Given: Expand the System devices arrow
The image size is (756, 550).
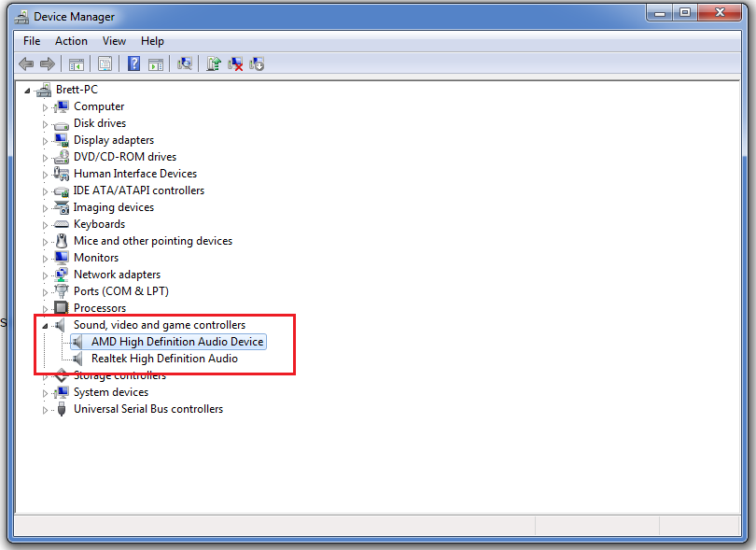Looking at the screenshot, I should 45,393.
